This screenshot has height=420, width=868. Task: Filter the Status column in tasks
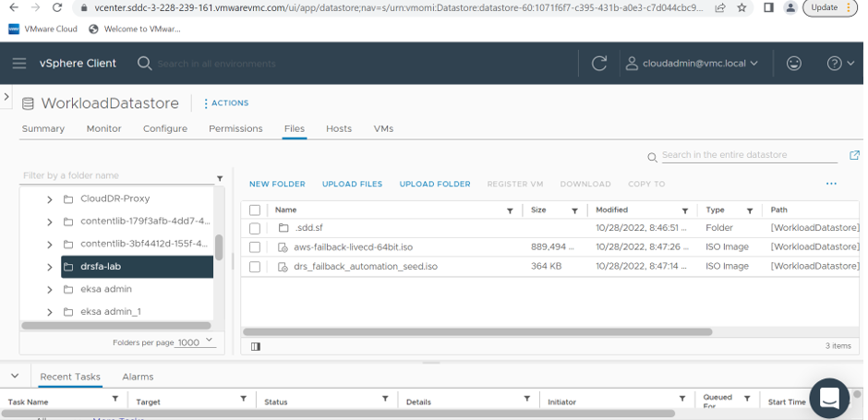(x=385, y=399)
